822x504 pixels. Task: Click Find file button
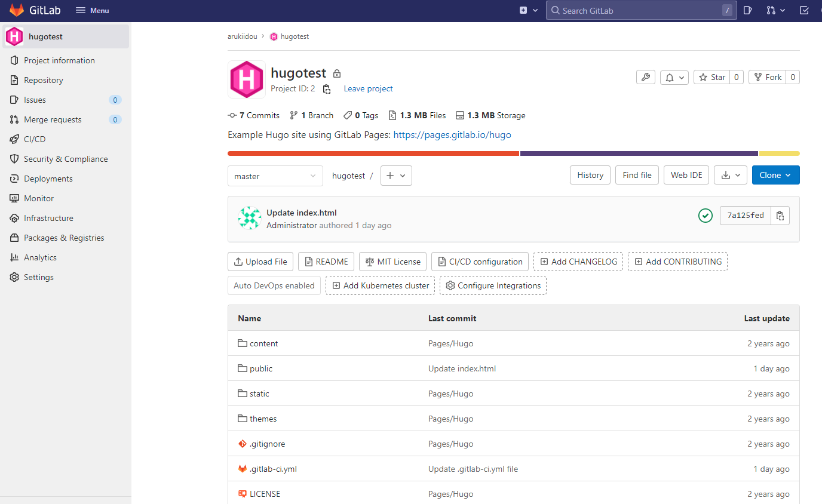[637, 175]
